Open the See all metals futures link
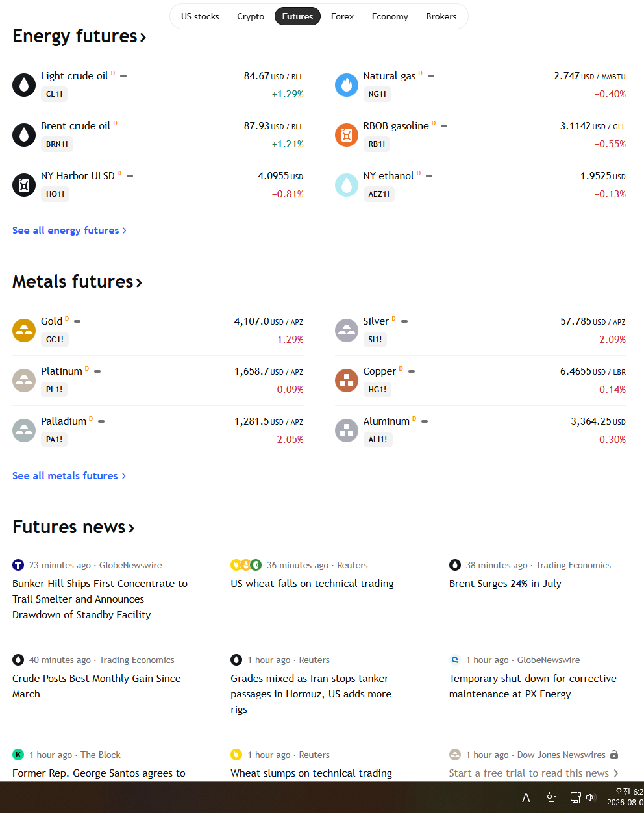The width and height of the screenshot is (644, 813). [x=69, y=476]
